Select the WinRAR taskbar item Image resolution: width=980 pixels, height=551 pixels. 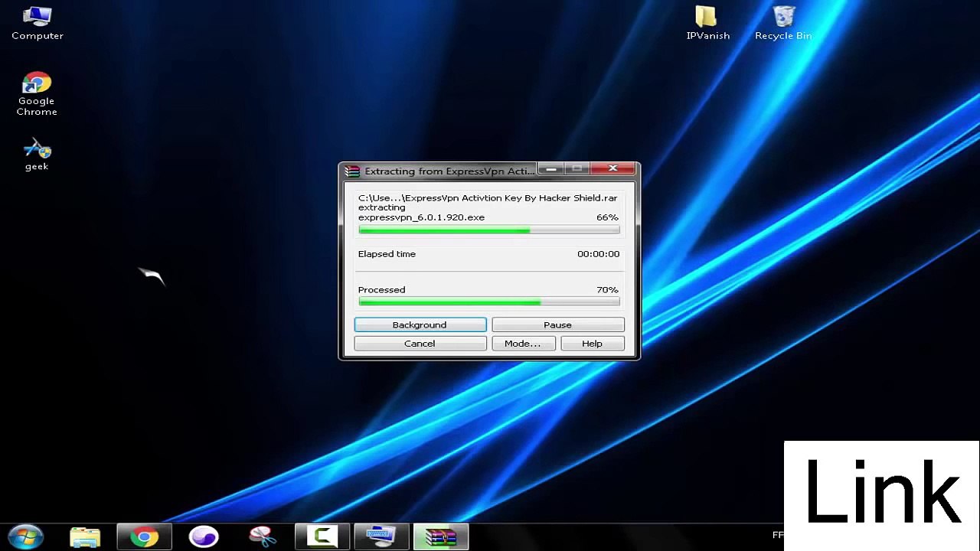coord(441,537)
